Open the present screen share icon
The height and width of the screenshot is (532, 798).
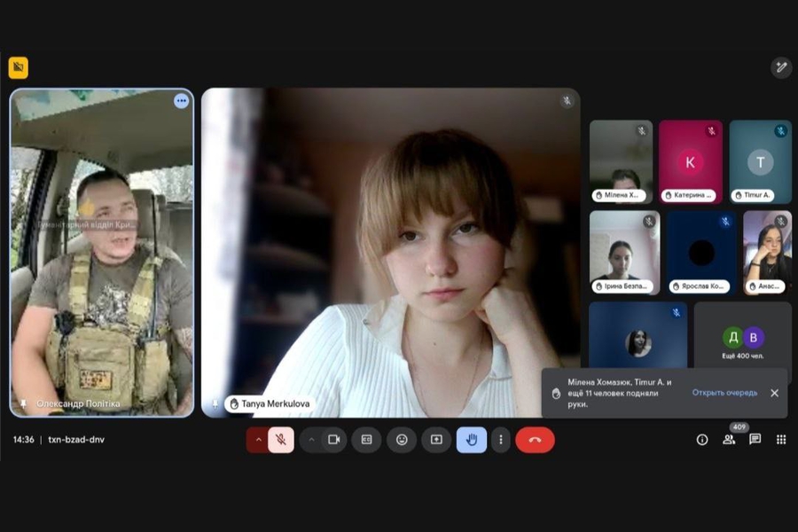click(x=436, y=440)
